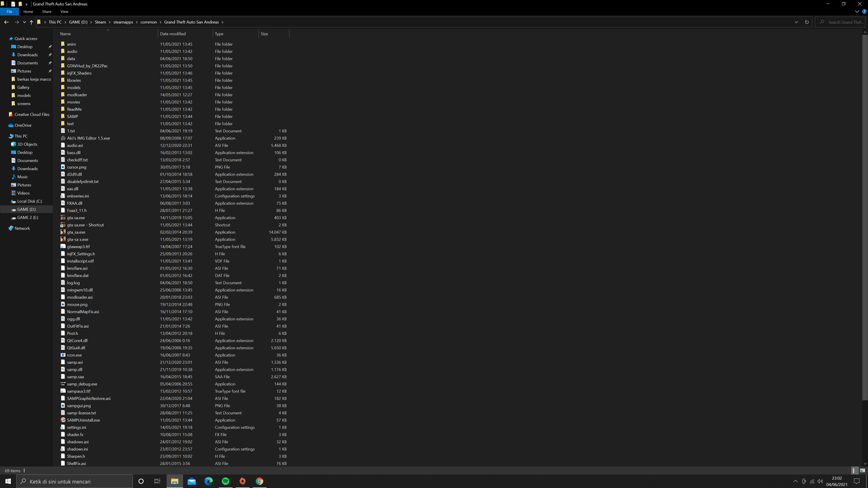This screenshot has height=488, width=868.
Task: Open Task View on the taskbar
Action: (x=157, y=481)
